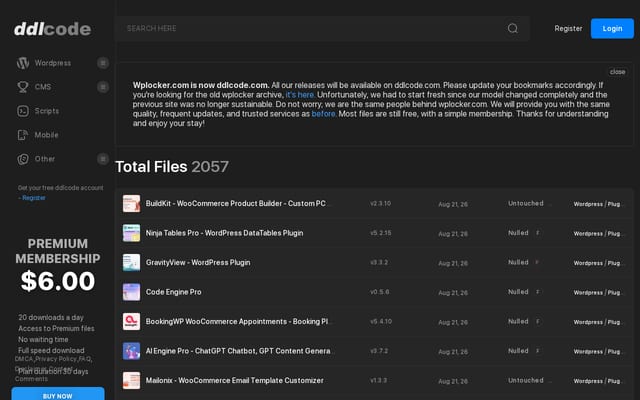
Task: Open the Scripts category
Action: tap(47, 111)
